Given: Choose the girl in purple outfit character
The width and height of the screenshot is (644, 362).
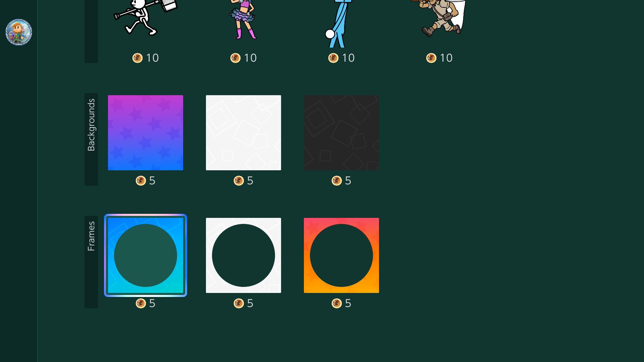Looking at the screenshot, I should pos(243,19).
